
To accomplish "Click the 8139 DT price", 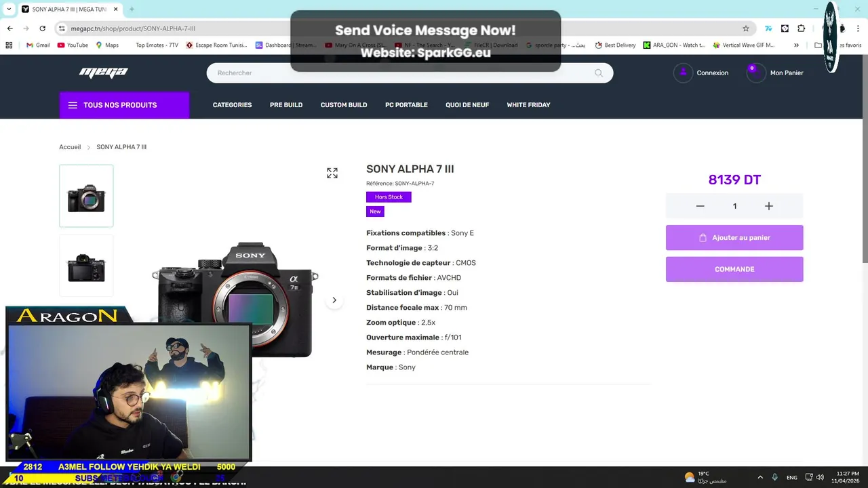I will pyautogui.click(x=734, y=180).
